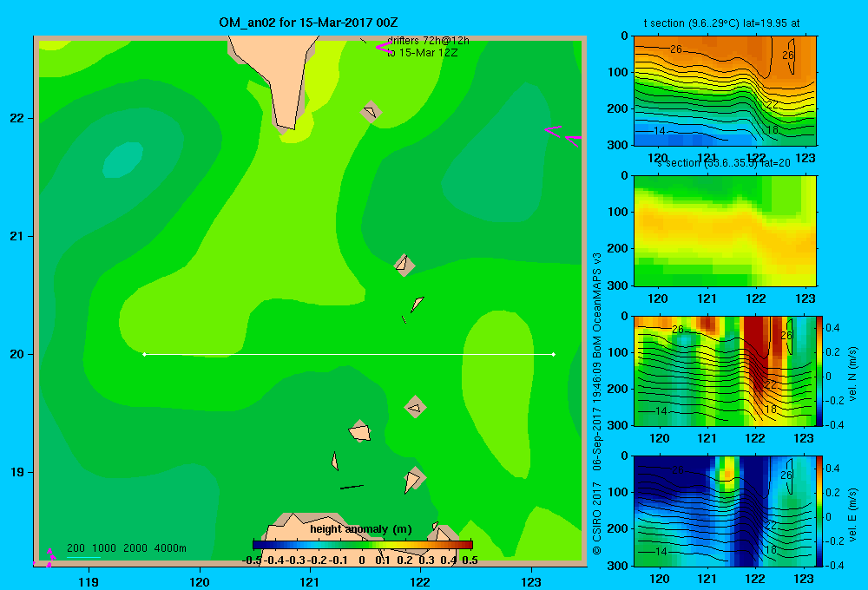868x590 pixels.
Task: Click the 'to 15-Mar 12Z' annotation text
Action: coord(422,53)
